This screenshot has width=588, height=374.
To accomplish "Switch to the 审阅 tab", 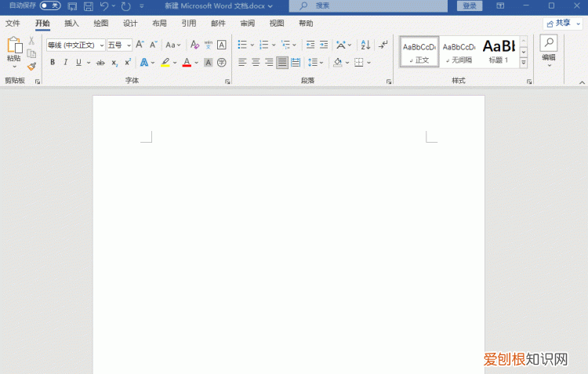I will point(247,24).
